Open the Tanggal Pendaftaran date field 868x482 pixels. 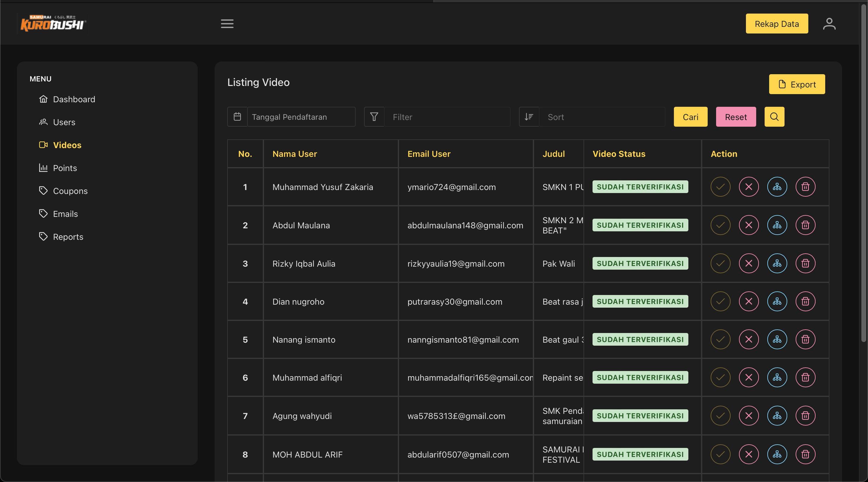click(x=301, y=117)
